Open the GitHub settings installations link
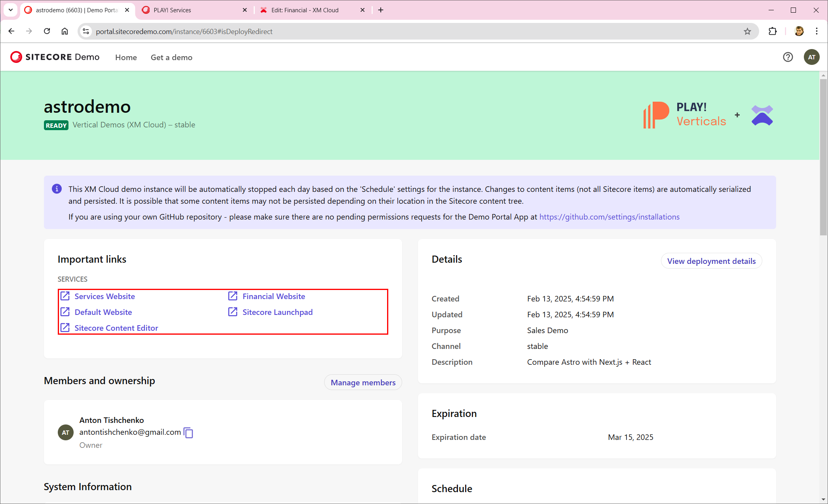 click(609, 217)
